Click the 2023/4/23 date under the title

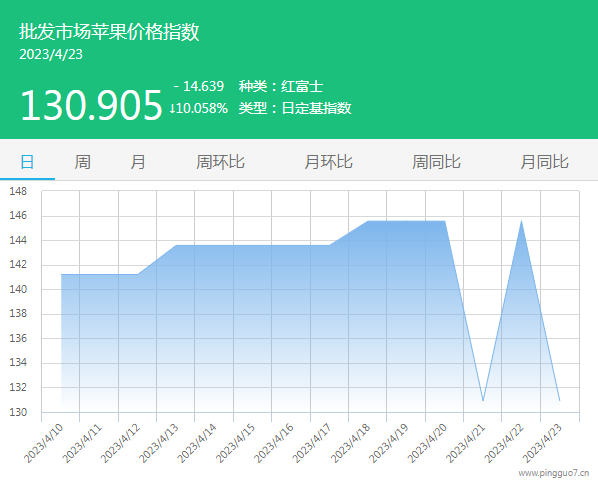pos(51,54)
